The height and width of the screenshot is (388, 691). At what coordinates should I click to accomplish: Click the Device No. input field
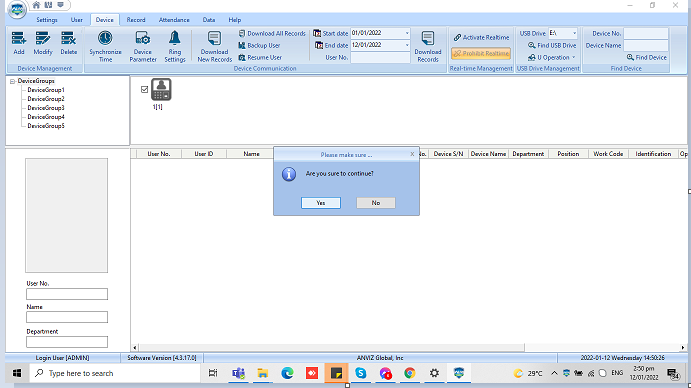[646, 34]
